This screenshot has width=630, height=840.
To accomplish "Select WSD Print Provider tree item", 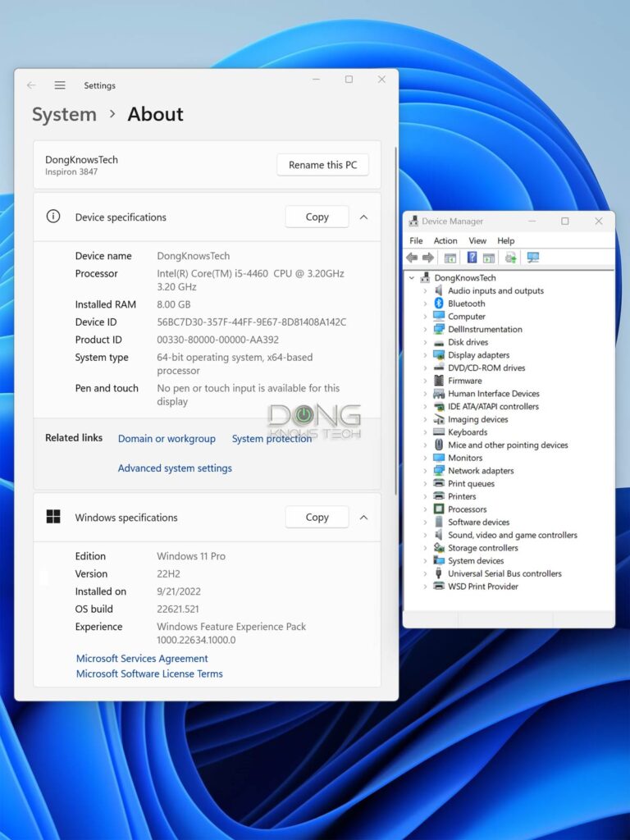I will pyautogui.click(x=482, y=586).
